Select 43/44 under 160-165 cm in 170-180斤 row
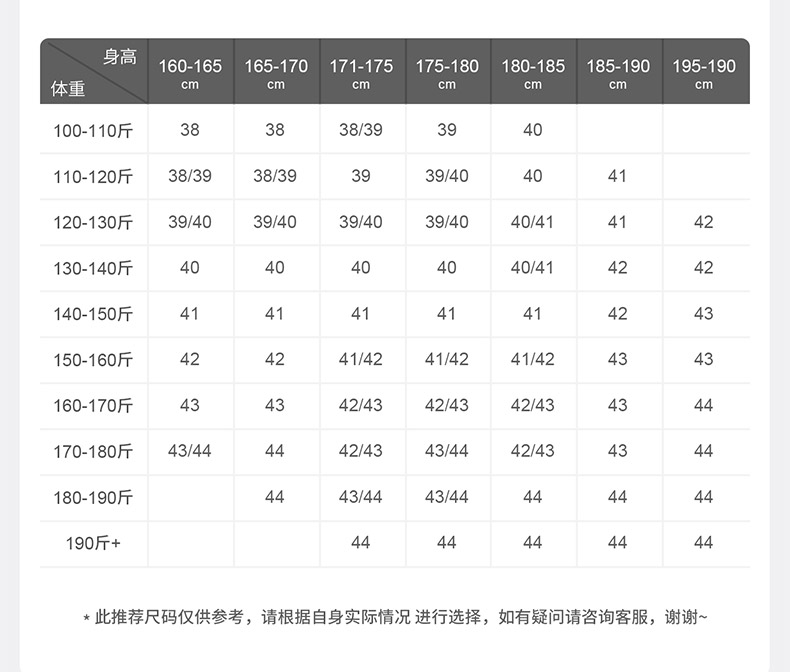Viewport: 790px width, 672px height. pyautogui.click(x=189, y=451)
